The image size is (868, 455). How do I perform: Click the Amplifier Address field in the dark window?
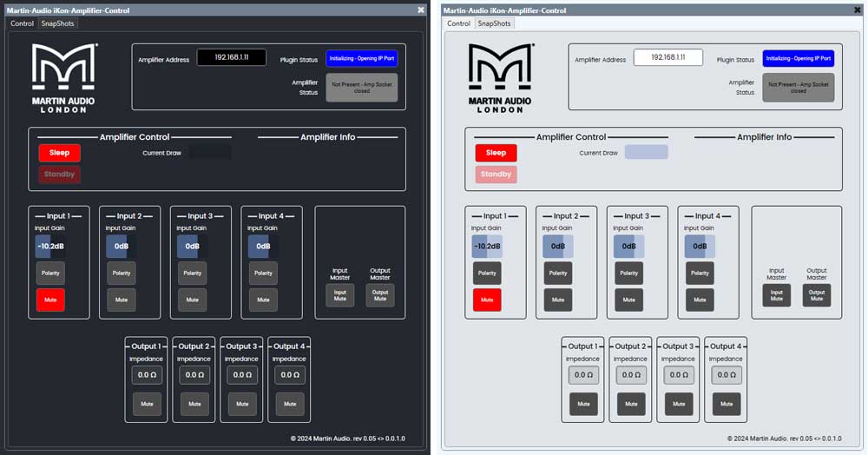(x=231, y=57)
